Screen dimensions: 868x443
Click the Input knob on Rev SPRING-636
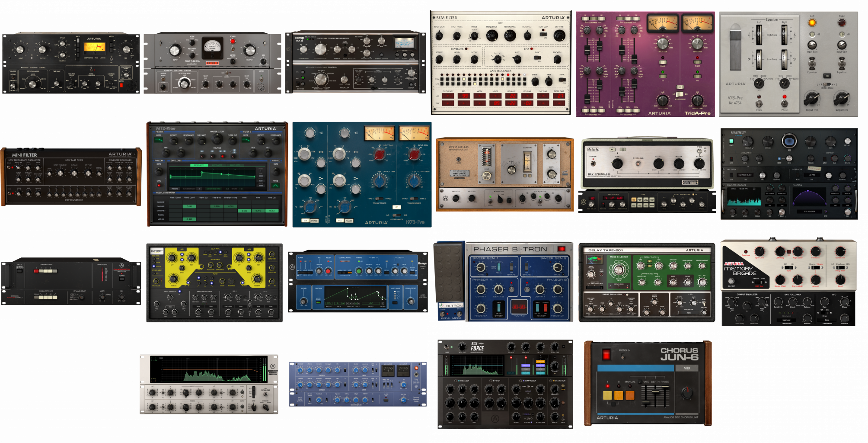617,164
